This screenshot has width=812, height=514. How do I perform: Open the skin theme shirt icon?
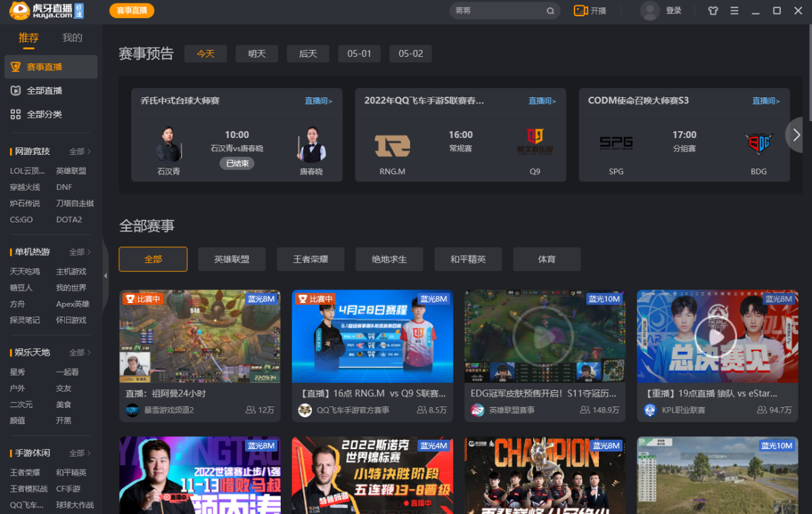coord(713,11)
